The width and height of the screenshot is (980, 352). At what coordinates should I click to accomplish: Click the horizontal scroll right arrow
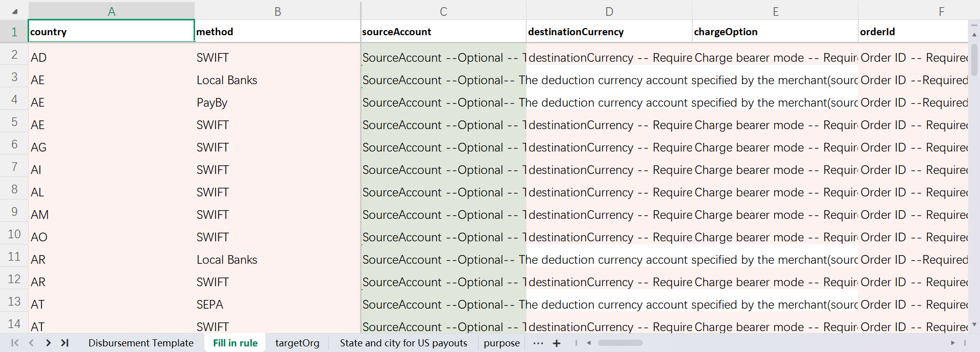pyautogui.click(x=952, y=343)
